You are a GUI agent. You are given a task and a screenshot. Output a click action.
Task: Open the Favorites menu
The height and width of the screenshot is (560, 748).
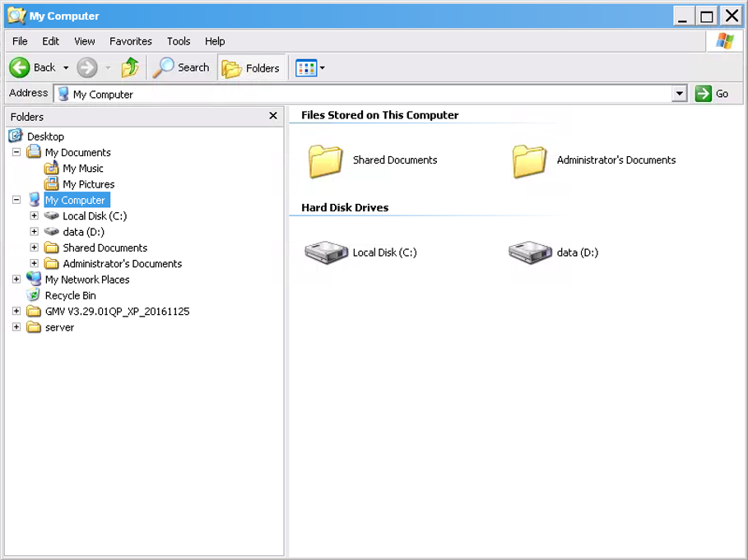[130, 41]
